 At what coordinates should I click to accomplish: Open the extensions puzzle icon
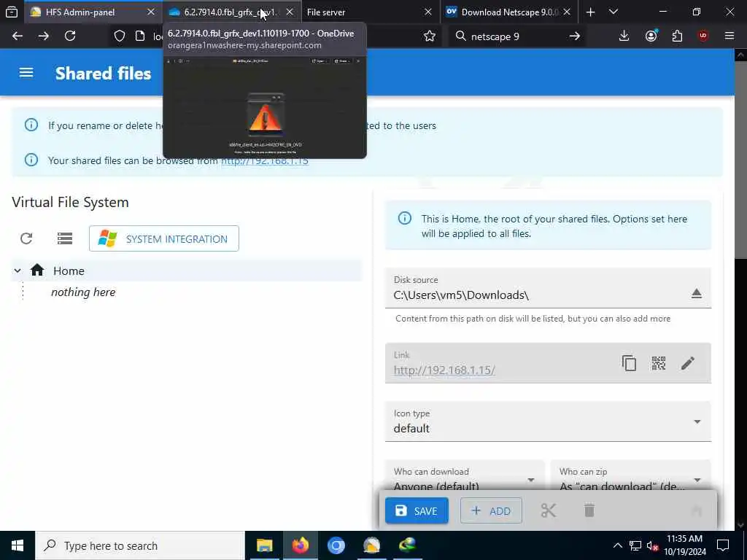click(x=677, y=36)
